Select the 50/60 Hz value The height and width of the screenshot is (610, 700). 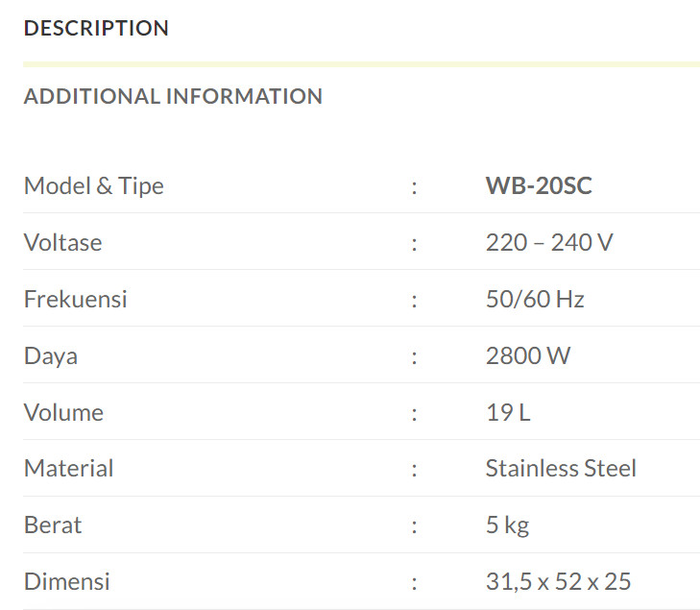point(535,299)
